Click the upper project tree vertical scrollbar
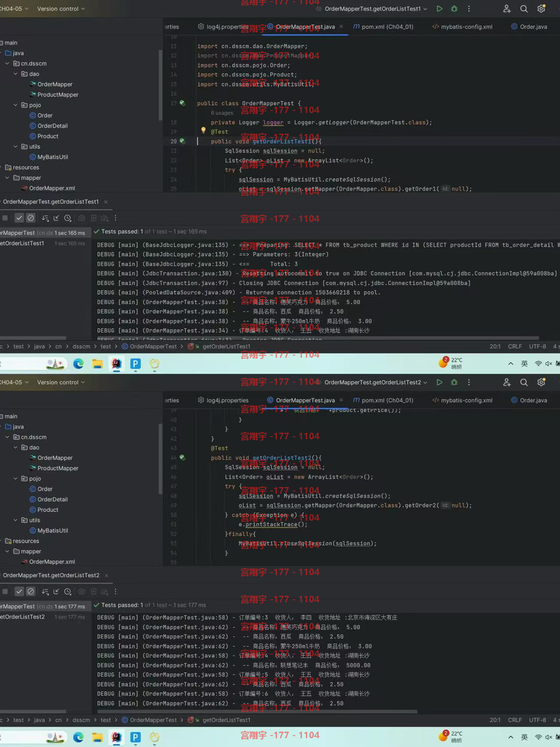The height and width of the screenshot is (747, 560). coord(160,85)
